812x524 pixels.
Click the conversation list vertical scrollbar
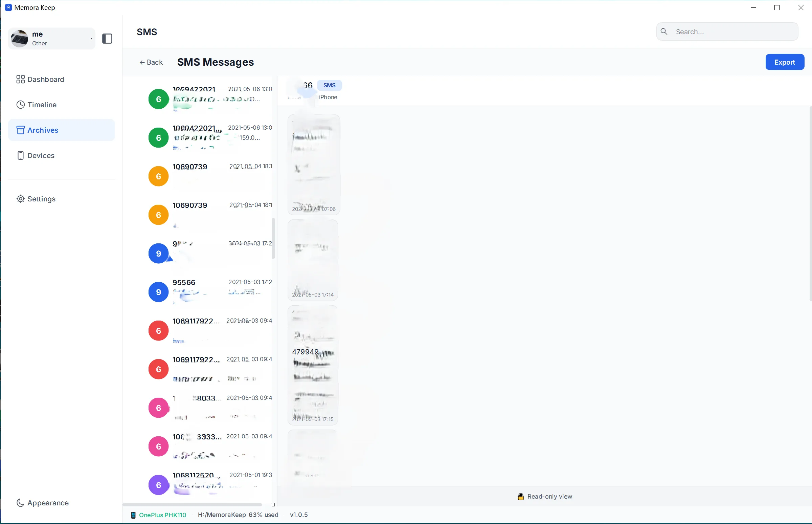point(273,238)
